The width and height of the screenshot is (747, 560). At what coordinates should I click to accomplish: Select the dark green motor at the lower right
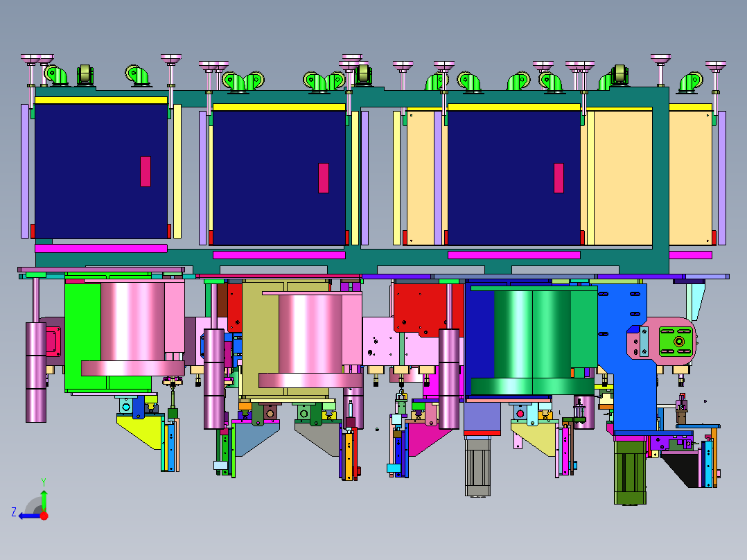tap(630, 472)
